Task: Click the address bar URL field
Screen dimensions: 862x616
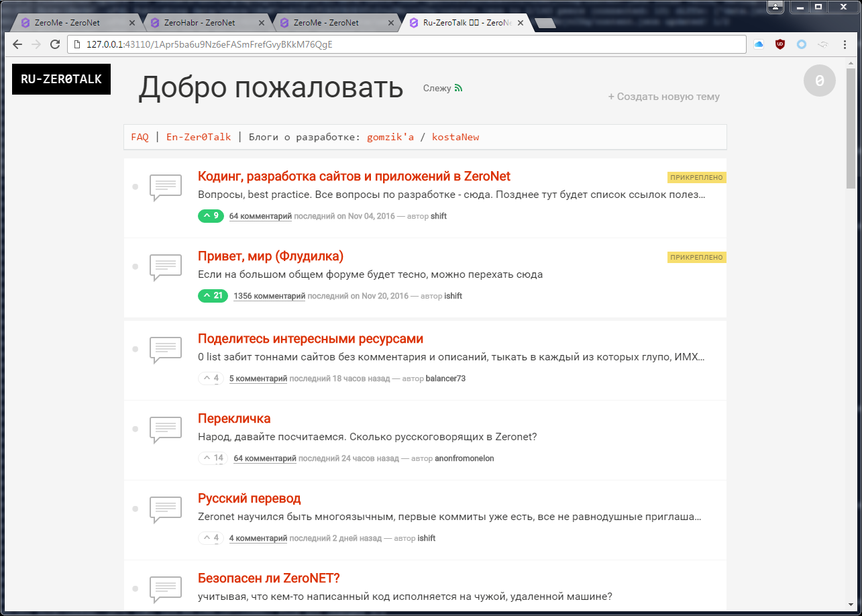Action: pyautogui.click(x=407, y=44)
